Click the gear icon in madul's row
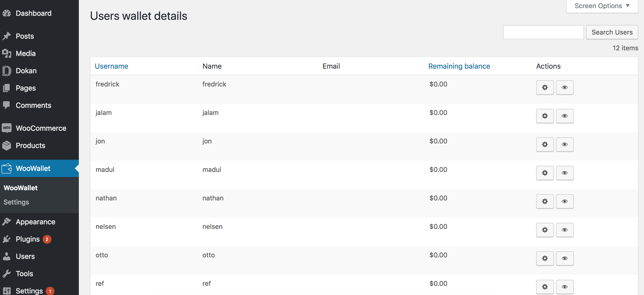Screen dimensions: 644x295 point(545,173)
